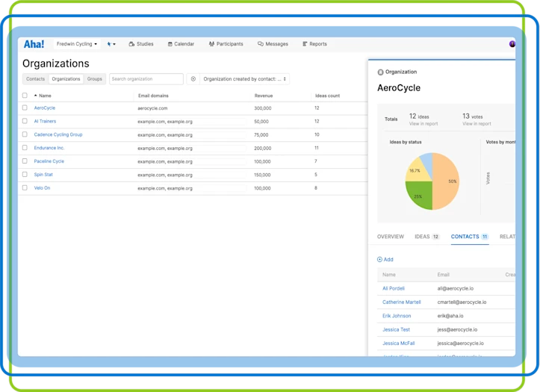Screen dimensions: 540x392
Task: Sort by Email domains column
Action: click(153, 96)
